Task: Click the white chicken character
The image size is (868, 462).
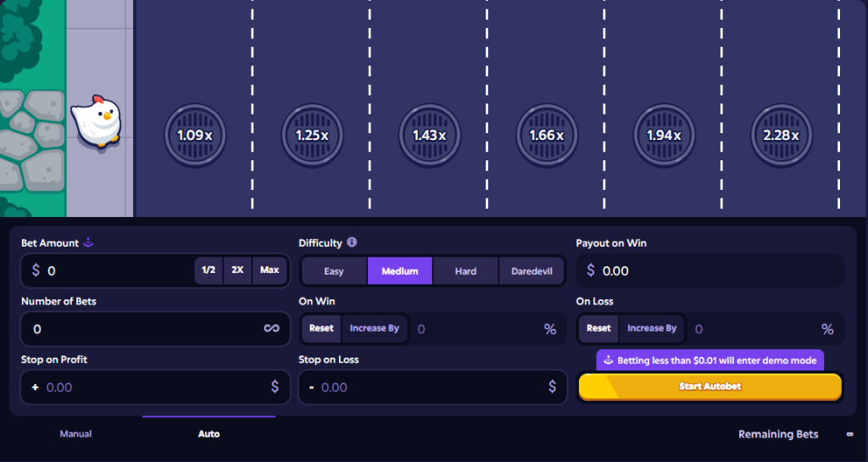Action: [x=96, y=120]
